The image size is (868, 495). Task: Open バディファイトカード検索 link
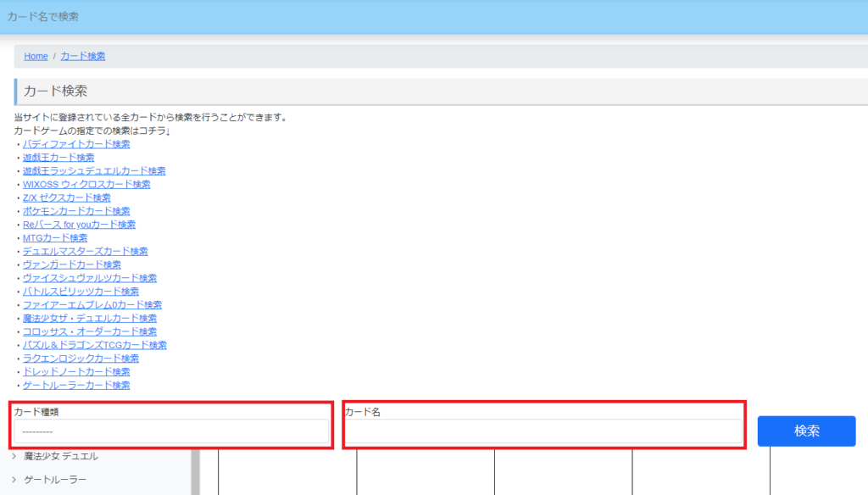coord(76,144)
